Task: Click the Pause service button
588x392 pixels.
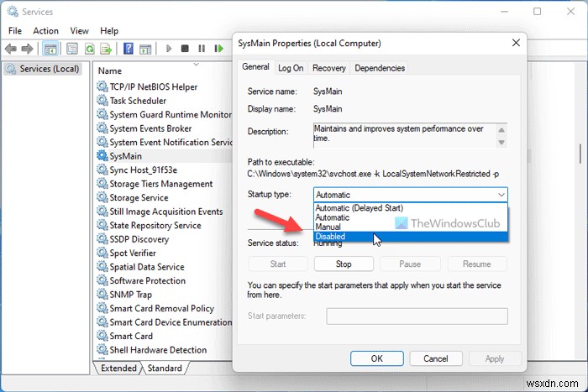Action: (410, 264)
